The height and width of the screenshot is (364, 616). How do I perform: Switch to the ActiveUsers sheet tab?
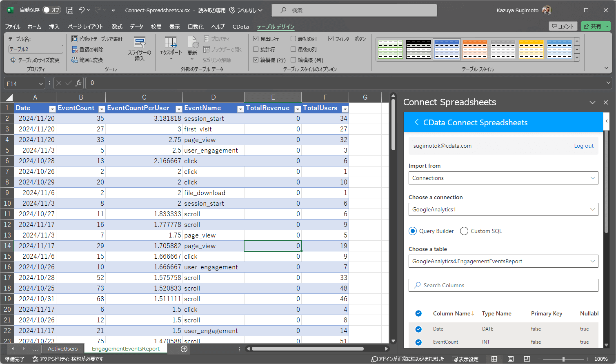62,349
